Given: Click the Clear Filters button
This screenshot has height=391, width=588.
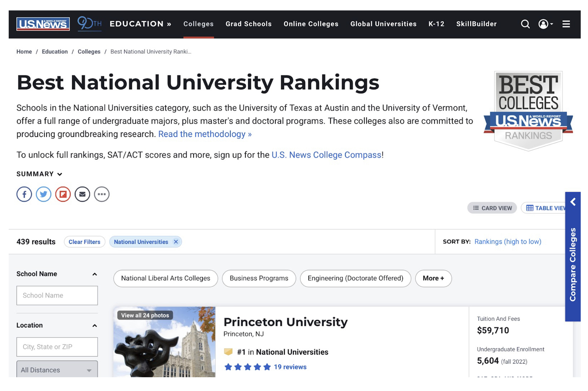Looking at the screenshot, I should pyautogui.click(x=84, y=242).
